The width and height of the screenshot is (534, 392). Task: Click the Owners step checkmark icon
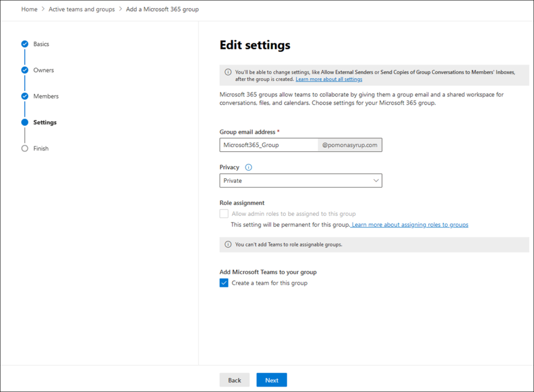click(25, 70)
